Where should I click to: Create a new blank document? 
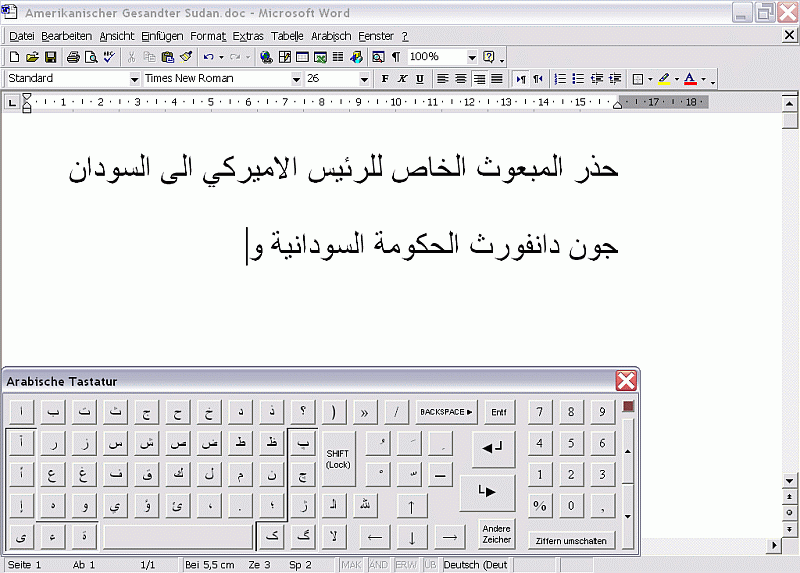[14, 57]
